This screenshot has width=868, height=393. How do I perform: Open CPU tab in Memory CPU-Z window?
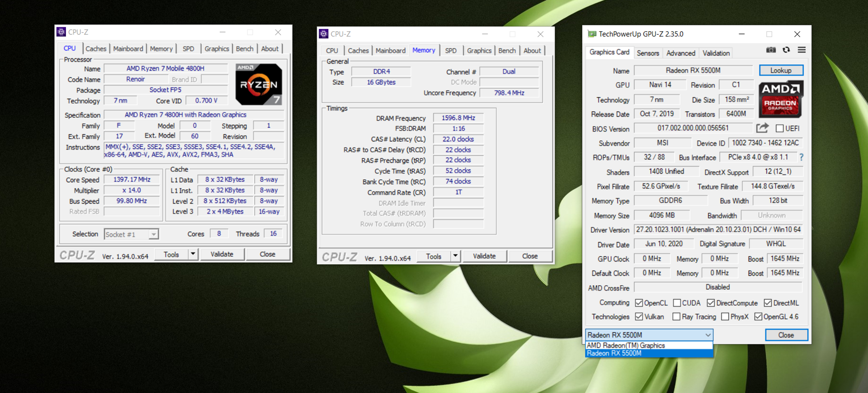point(332,51)
